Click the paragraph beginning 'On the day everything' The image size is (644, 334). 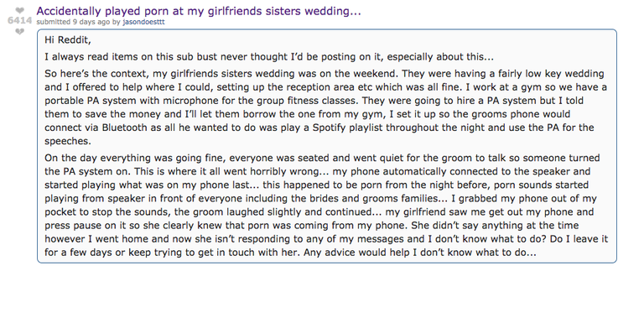tap(326, 205)
